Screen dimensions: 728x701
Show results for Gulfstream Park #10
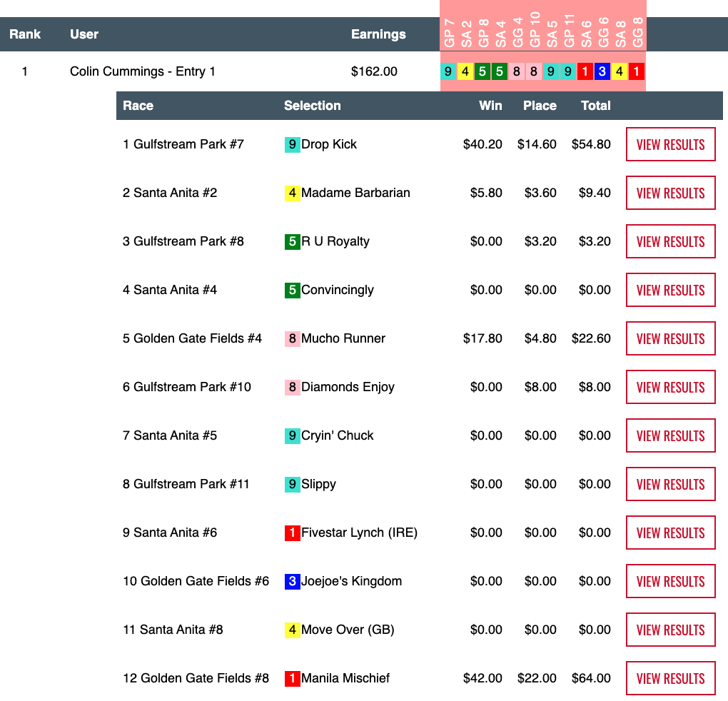click(x=670, y=387)
